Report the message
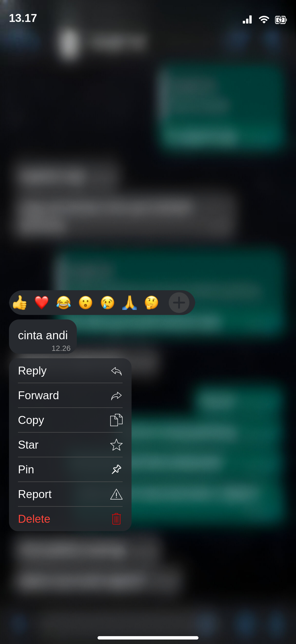The height and width of the screenshot is (644, 296). [x=70, y=494]
